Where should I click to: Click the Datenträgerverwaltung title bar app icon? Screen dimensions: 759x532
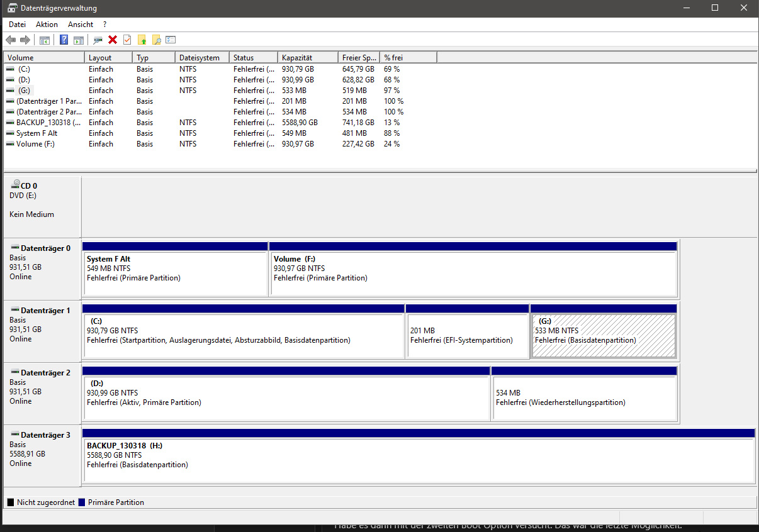click(x=12, y=8)
